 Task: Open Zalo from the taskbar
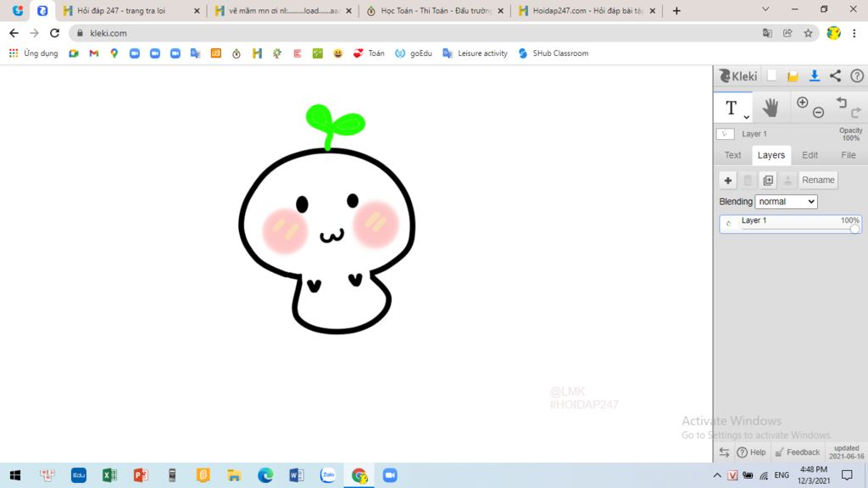(328, 475)
